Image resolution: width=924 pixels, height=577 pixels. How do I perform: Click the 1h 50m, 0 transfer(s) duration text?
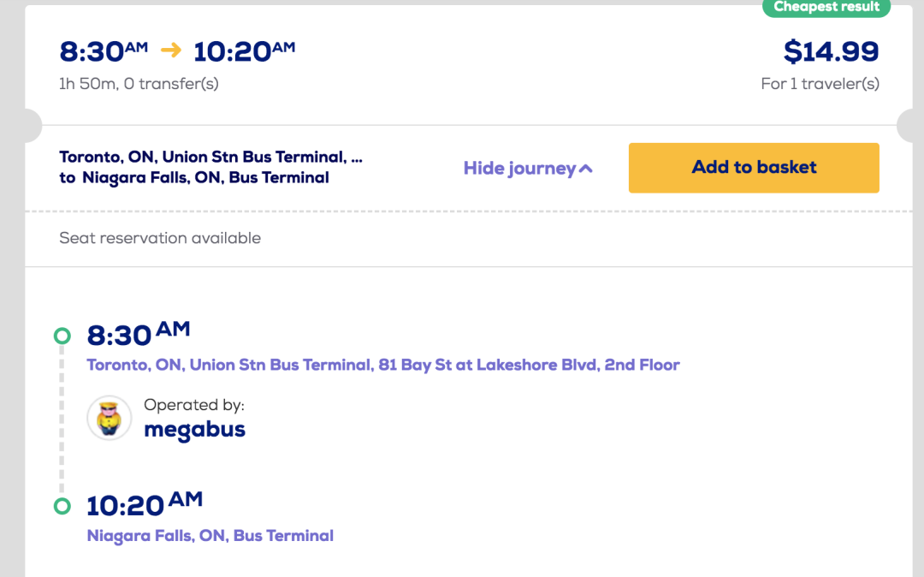(x=139, y=84)
